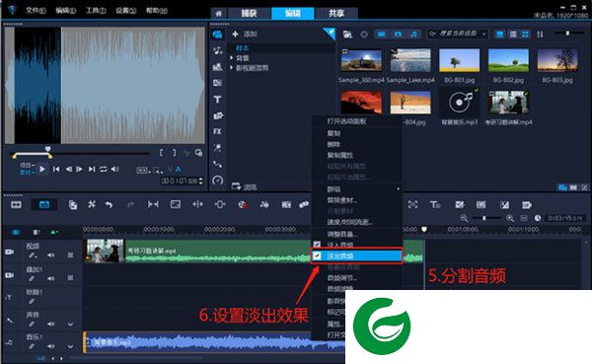Viewport: 592px width, 364px height.
Task: Click the mark-out bracket button
Action: pyautogui.click(x=174, y=153)
